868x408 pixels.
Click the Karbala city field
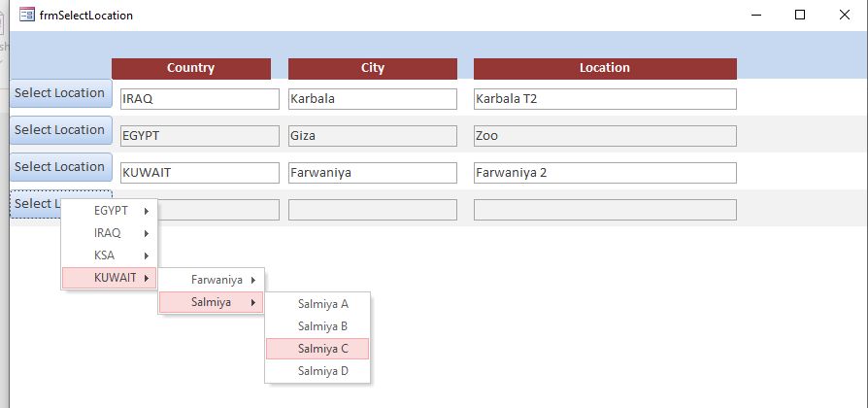tap(372, 99)
